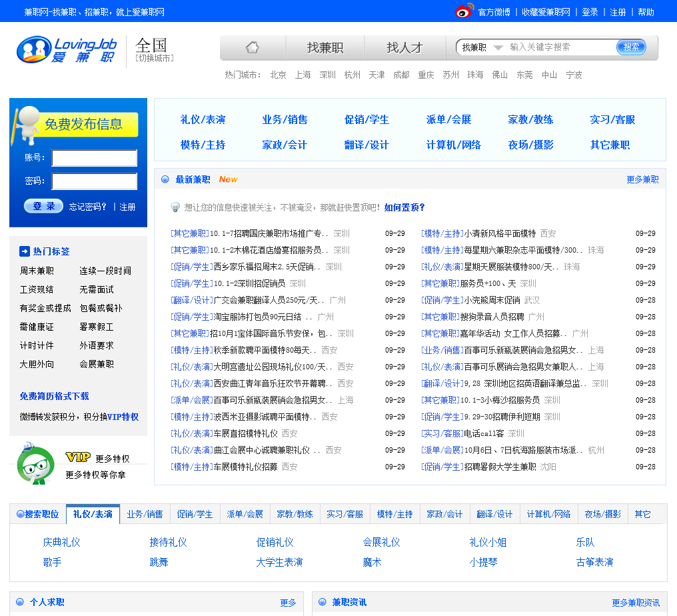Click the home icon in navigation bar
The image size is (677, 616).
click(x=252, y=47)
